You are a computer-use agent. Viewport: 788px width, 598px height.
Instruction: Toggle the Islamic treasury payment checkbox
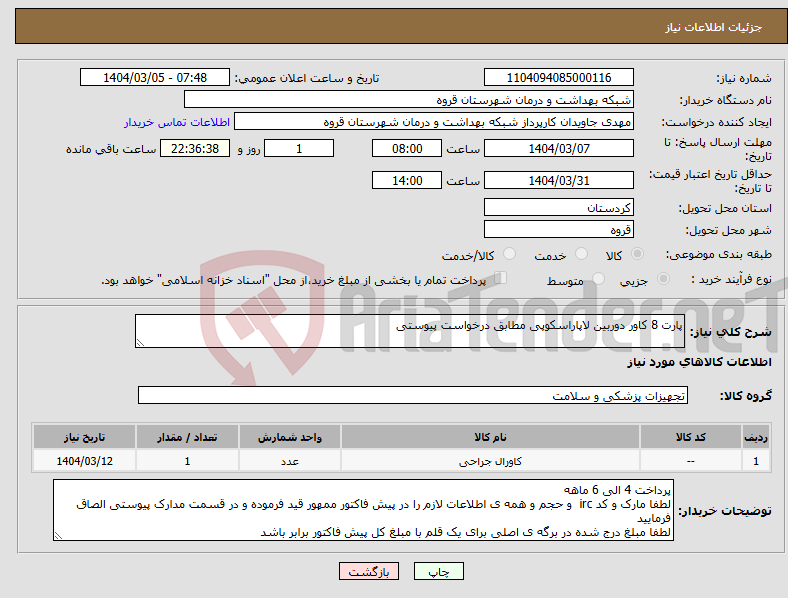501,277
